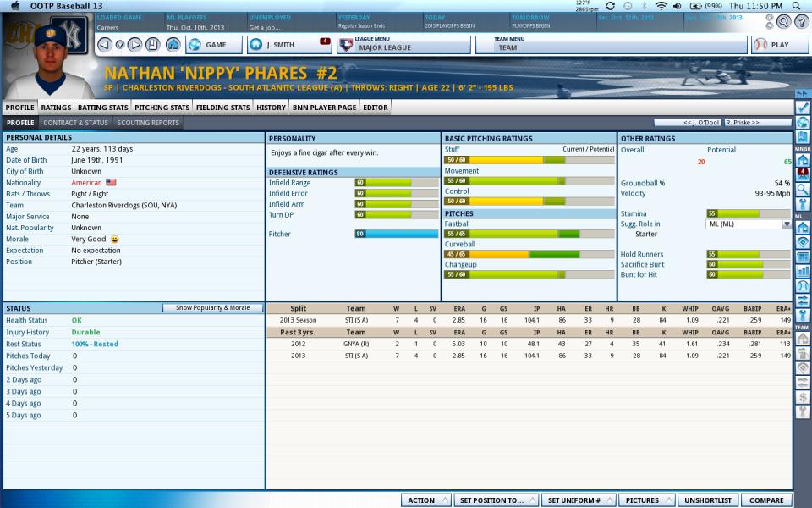Click the American nationality link
Viewport: 812px width, 508px height.
click(x=86, y=183)
